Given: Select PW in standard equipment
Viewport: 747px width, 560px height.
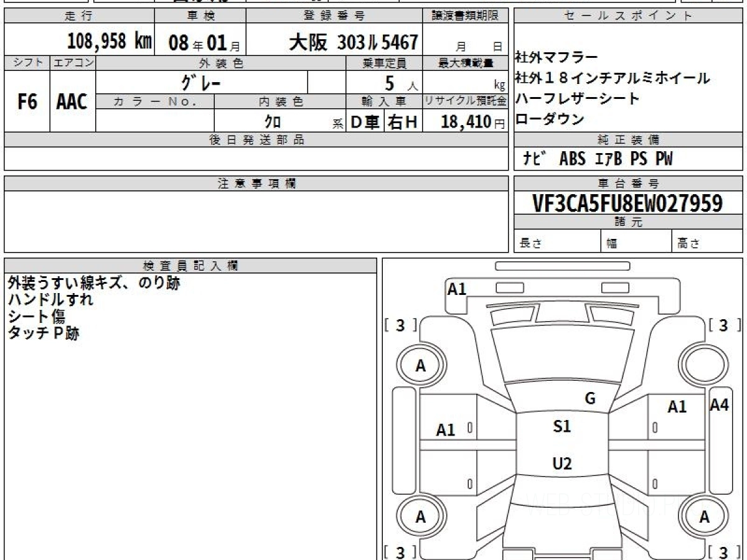Looking at the screenshot, I should pos(664,159).
